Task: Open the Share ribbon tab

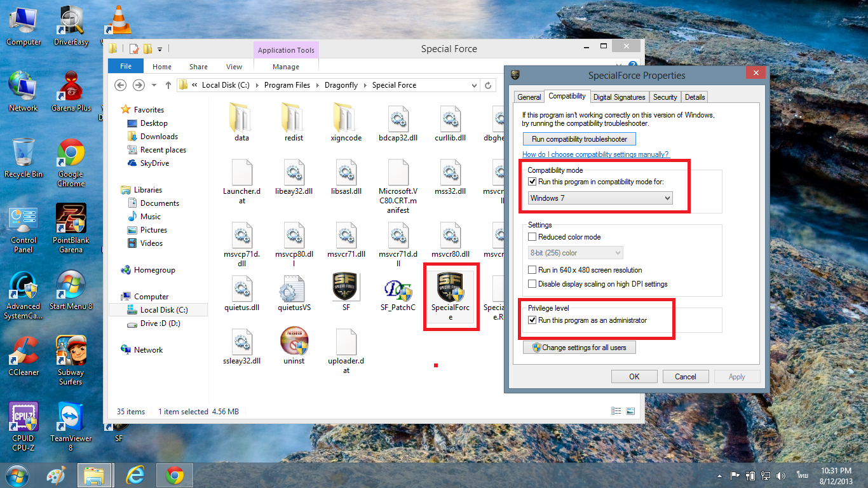Action: [x=198, y=67]
